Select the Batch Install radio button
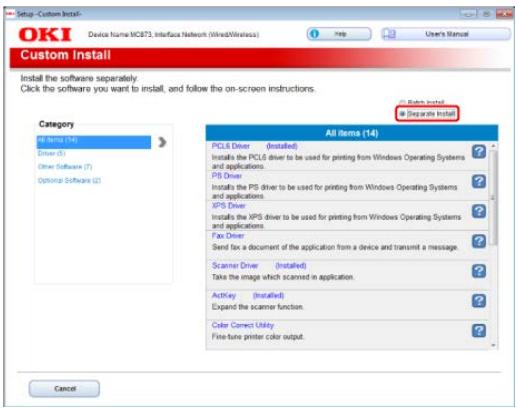517x409 pixels. pos(402,102)
